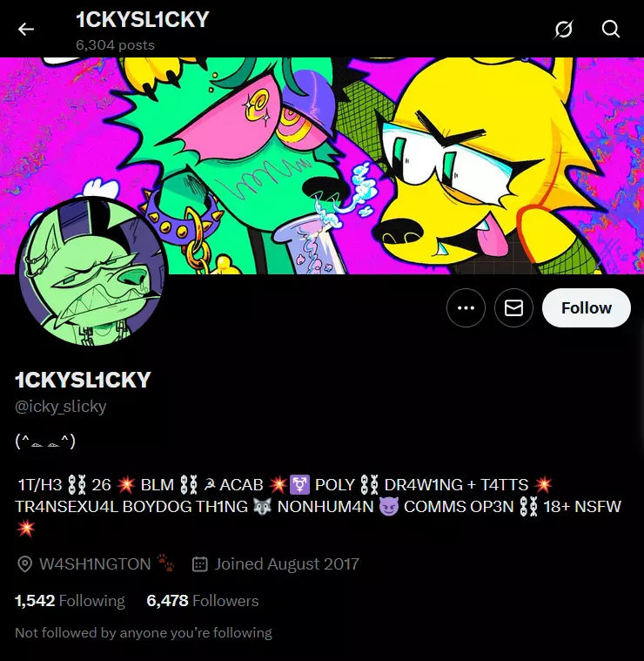Image resolution: width=644 pixels, height=661 pixels.
Task: Click the 6,304 posts count in the header
Action: (x=115, y=45)
